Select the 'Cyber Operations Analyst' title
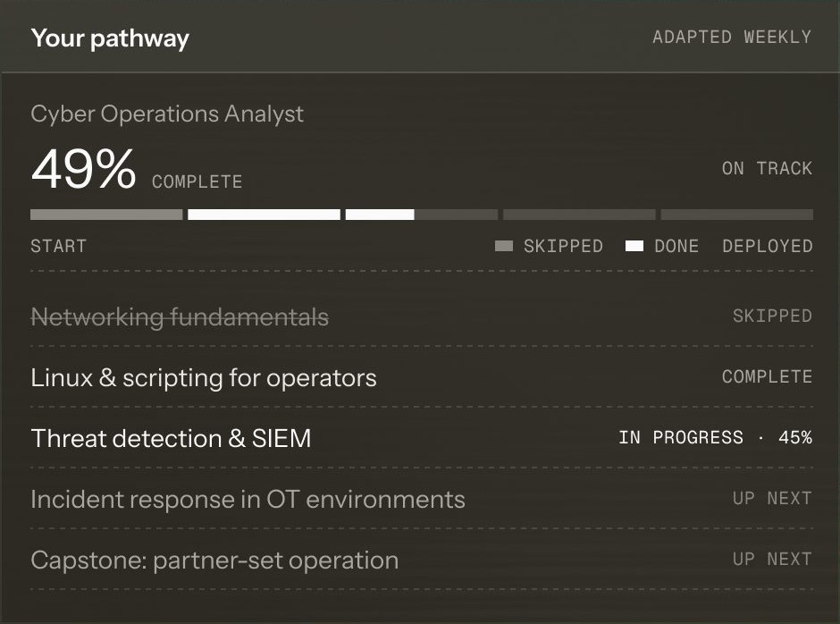The image size is (840, 624). click(167, 114)
